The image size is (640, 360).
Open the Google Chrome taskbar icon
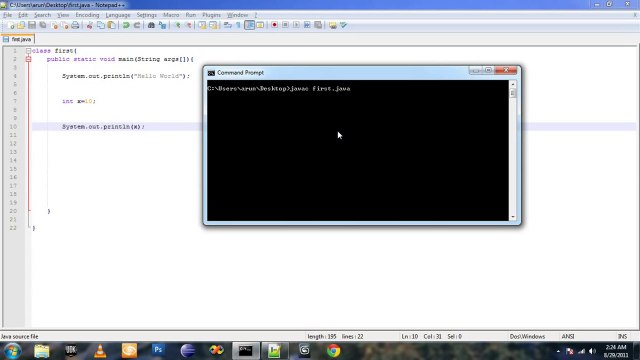tap(333, 351)
